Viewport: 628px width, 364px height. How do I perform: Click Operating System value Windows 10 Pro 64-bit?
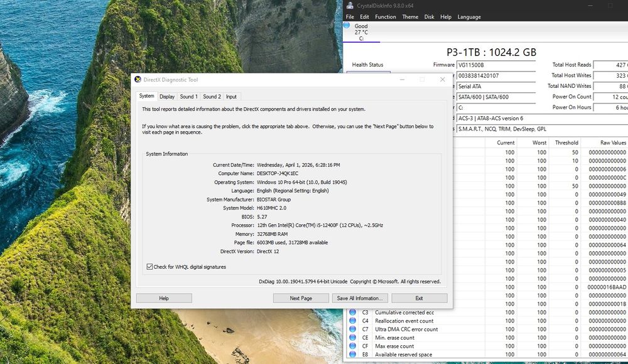tap(301, 182)
